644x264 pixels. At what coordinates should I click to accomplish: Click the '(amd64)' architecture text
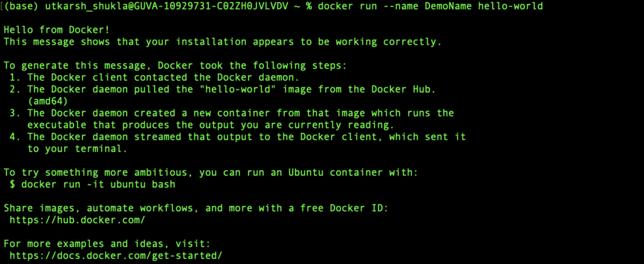pyautogui.click(x=48, y=101)
